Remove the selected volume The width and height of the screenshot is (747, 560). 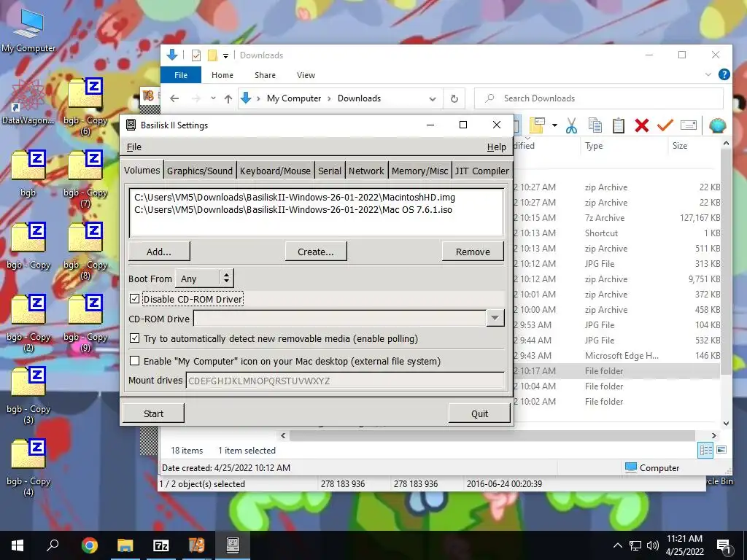[473, 252]
